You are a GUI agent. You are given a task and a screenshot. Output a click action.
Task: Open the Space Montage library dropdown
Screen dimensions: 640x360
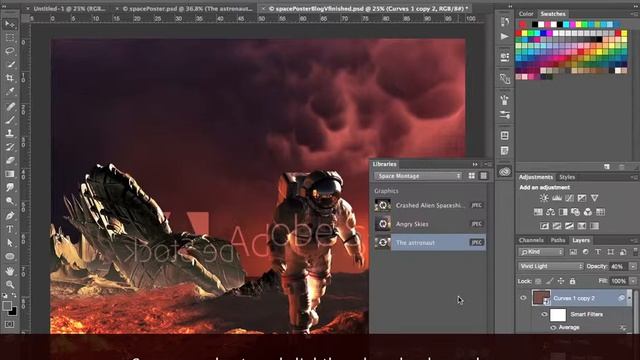click(418, 176)
